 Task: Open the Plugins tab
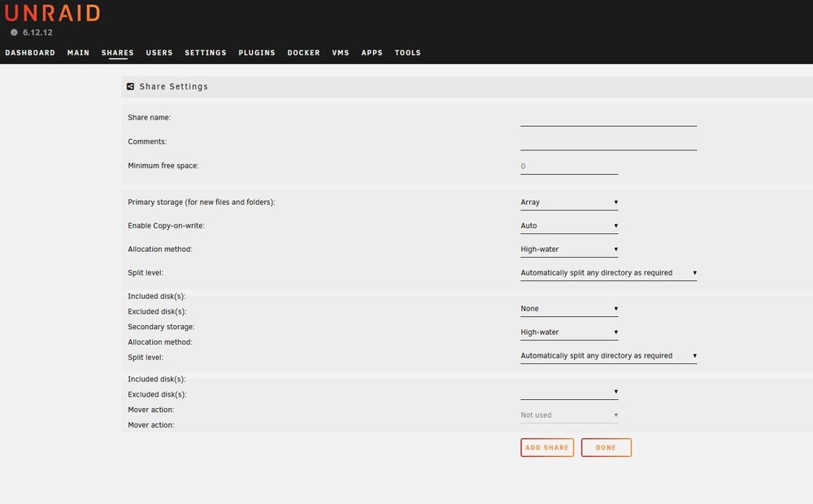tap(257, 52)
